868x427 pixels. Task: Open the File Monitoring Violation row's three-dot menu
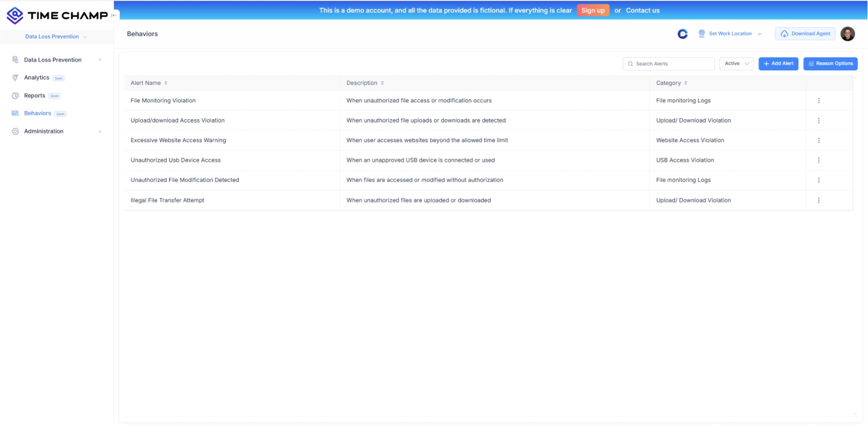click(818, 101)
